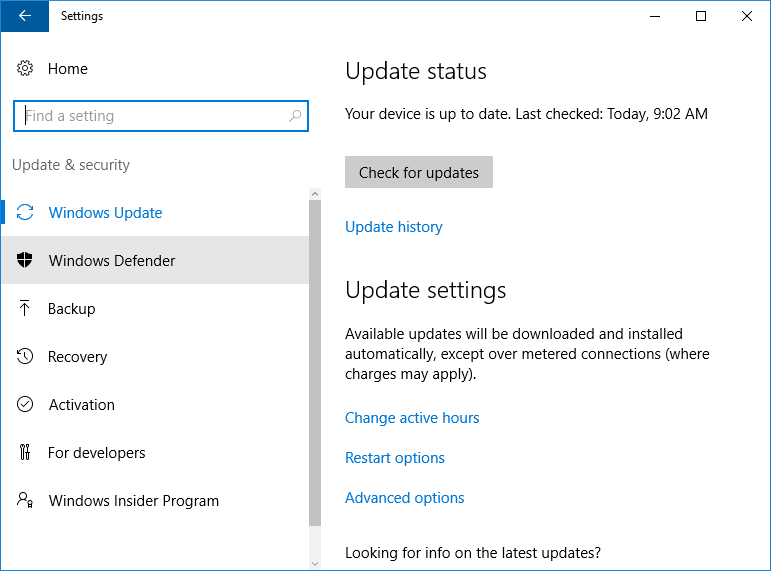Click the For developers tools icon
The height and width of the screenshot is (571, 771).
click(25, 452)
